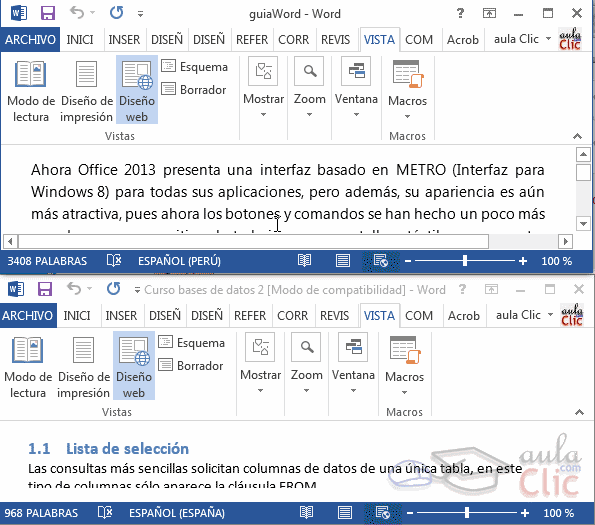Click Undo arrow in Curso bases de datos window
This screenshot has width=595, height=525.
pyautogui.click(x=74, y=289)
